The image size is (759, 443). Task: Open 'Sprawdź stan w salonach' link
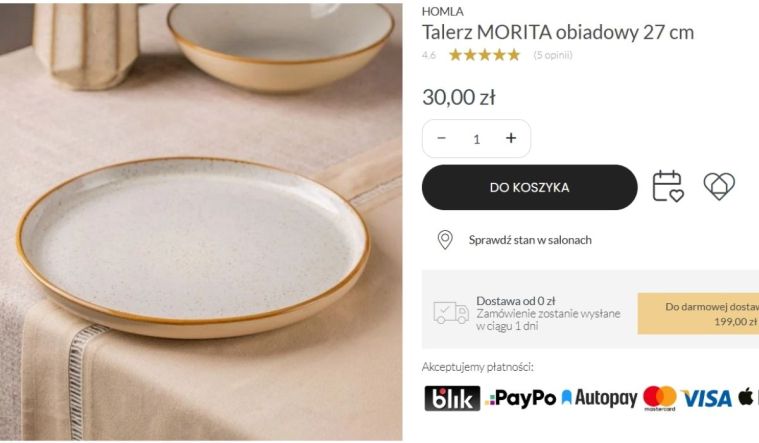tap(530, 240)
